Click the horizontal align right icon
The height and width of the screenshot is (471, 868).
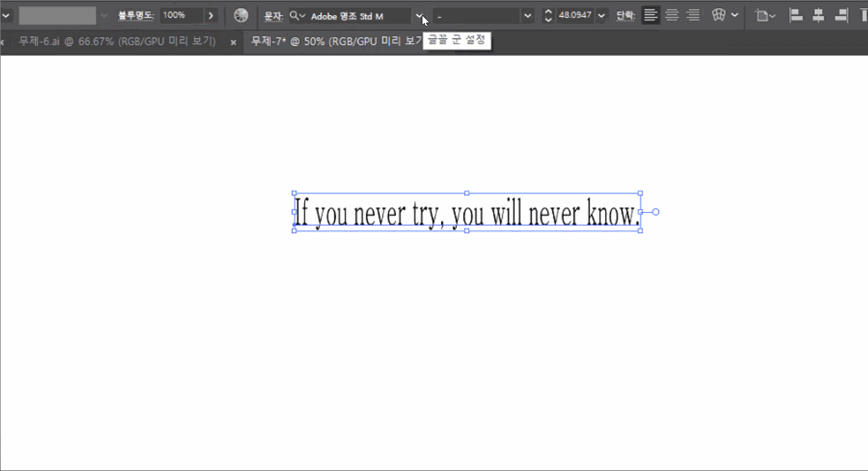[840, 15]
